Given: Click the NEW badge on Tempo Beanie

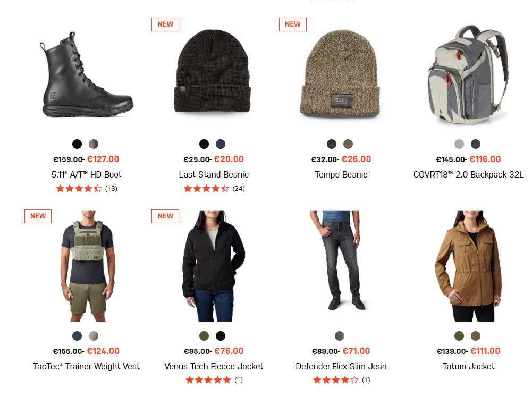Looking at the screenshot, I should tap(293, 24).
